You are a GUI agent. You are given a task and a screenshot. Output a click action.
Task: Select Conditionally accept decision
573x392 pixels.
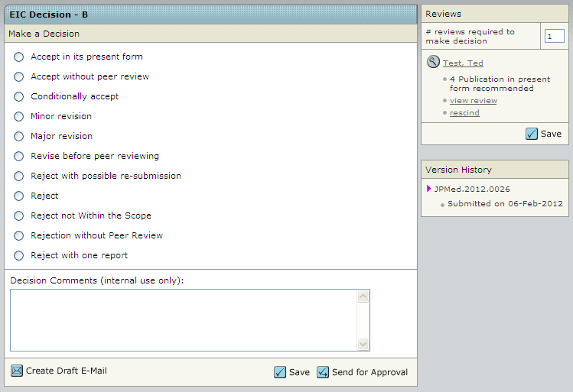[x=19, y=96]
